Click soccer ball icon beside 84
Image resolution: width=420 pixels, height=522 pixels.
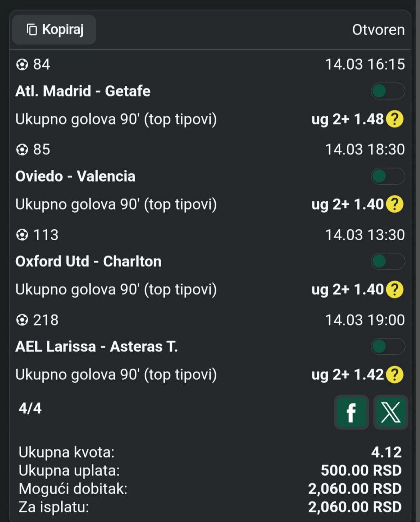[x=21, y=65]
